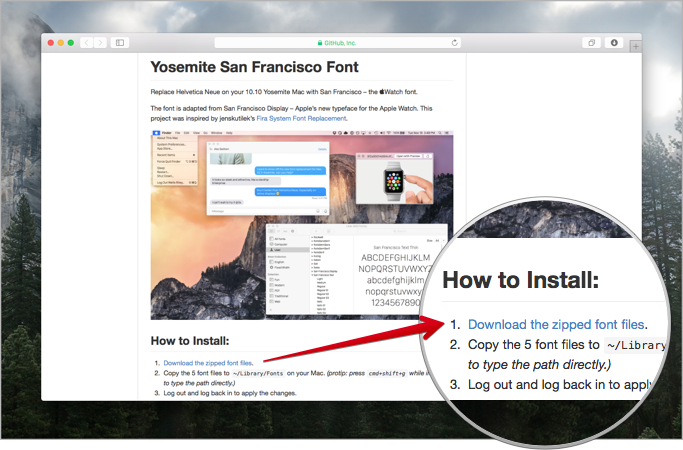Go back with Safari's back arrow
This screenshot has height=450, width=683.
[x=87, y=43]
